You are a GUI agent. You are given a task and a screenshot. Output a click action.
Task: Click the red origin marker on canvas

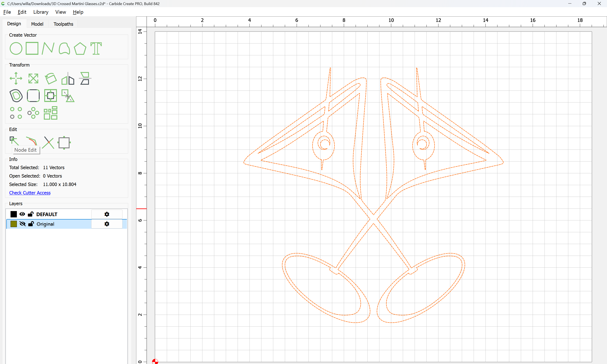pos(155,361)
